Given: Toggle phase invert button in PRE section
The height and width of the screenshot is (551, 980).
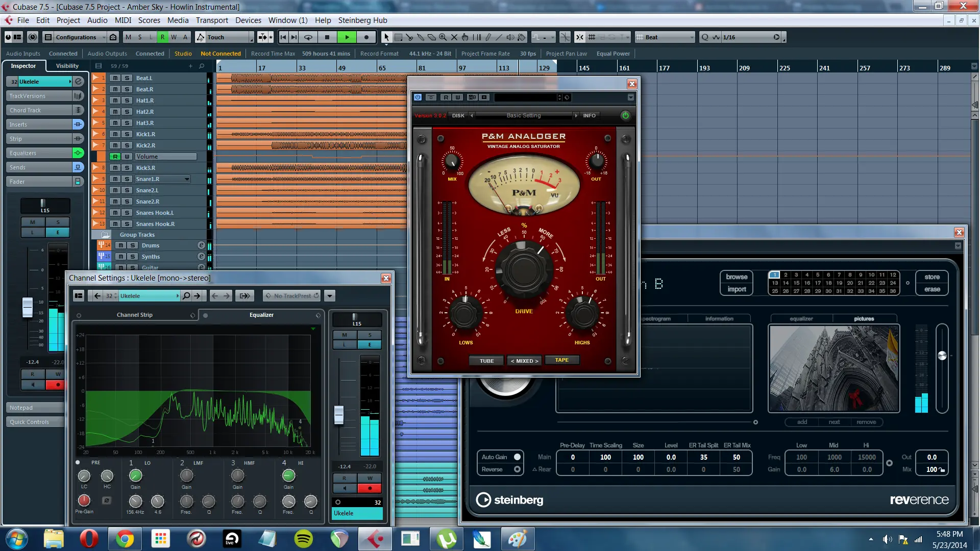Looking at the screenshot, I should pos(107,500).
